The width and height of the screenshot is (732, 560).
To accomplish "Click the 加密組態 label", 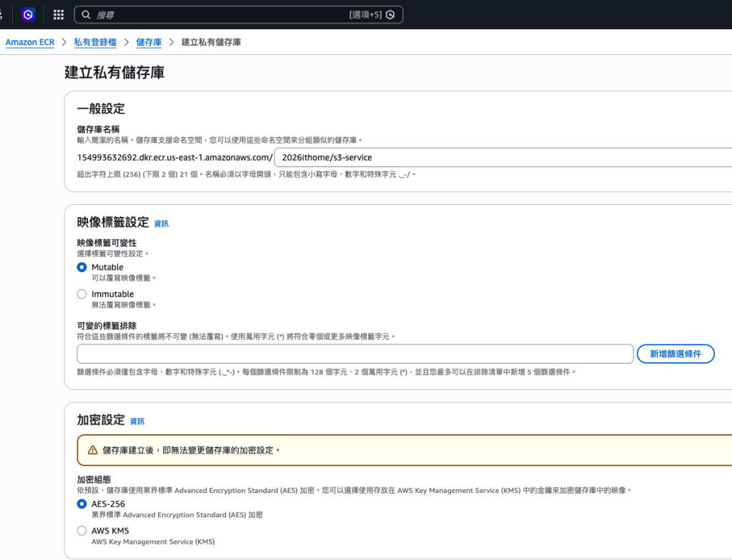I will tap(94, 479).
